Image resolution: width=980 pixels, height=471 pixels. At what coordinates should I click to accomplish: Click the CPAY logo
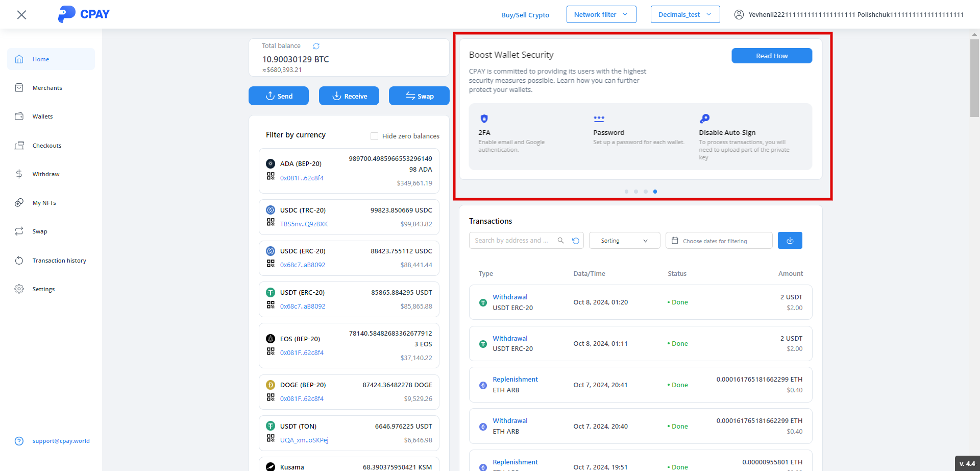pyautogui.click(x=84, y=14)
